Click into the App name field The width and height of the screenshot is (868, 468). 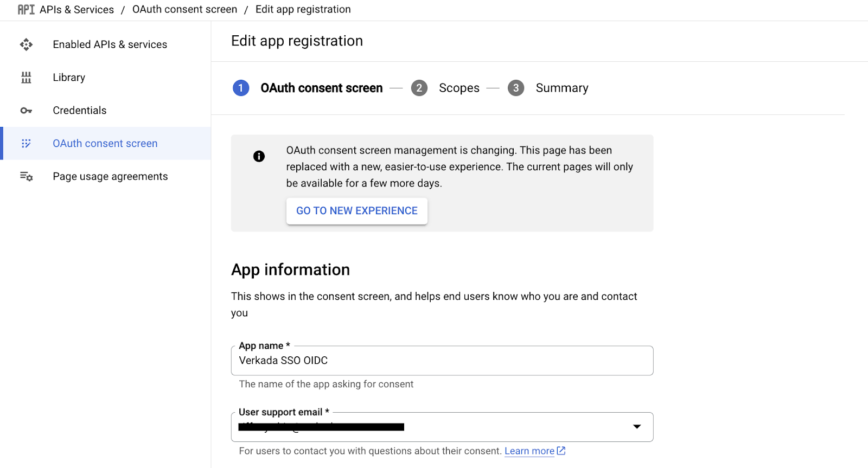[x=442, y=361]
